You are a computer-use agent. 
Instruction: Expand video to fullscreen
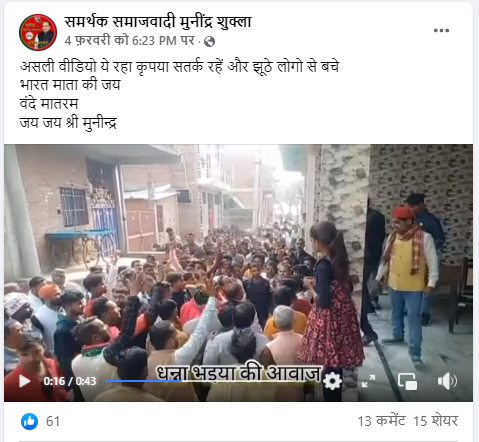coord(369,381)
